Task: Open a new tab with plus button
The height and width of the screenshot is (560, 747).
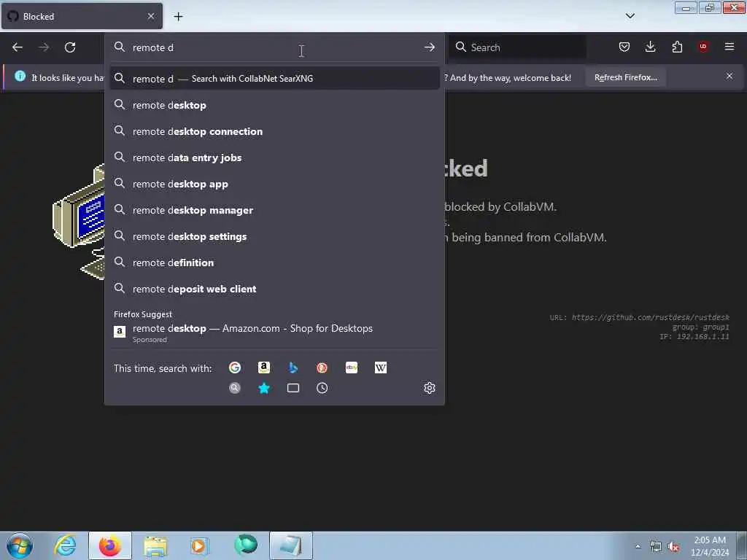Action: click(178, 17)
